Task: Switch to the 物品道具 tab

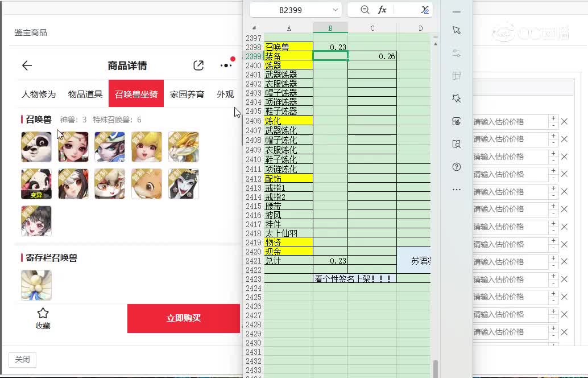Action: coord(85,94)
